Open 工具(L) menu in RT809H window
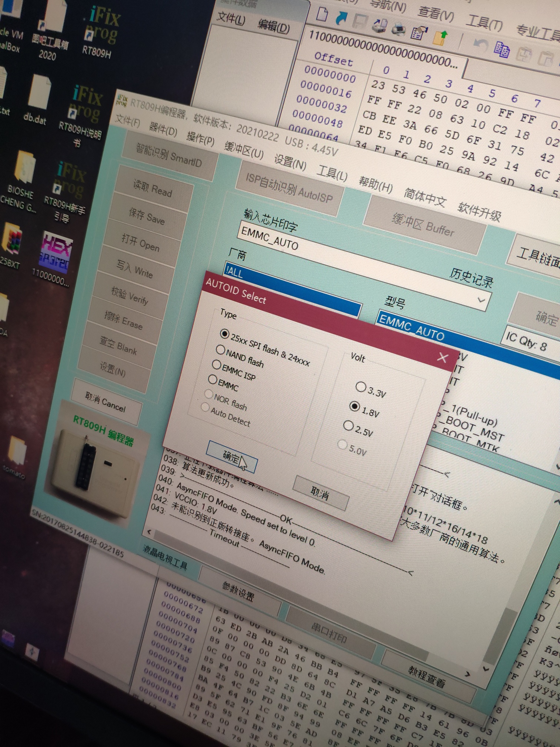The width and height of the screenshot is (560, 747). pyautogui.click(x=332, y=173)
